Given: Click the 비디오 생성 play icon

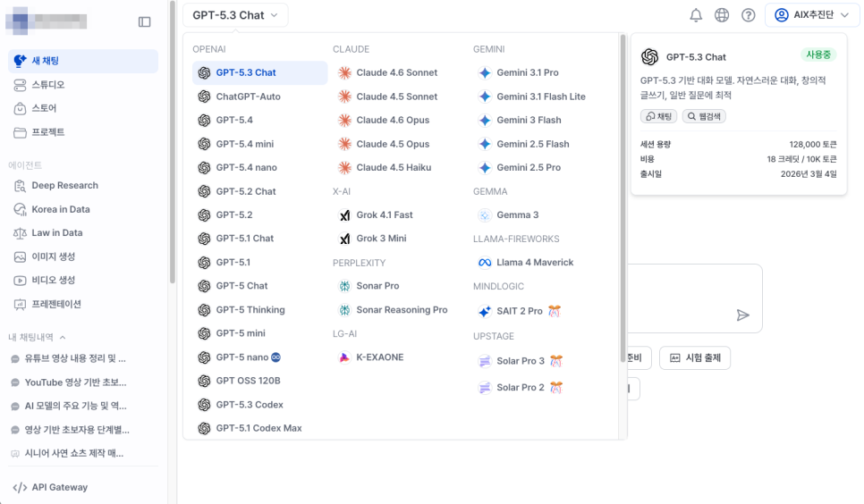Looking at the screenshot, I should point(20,281).
